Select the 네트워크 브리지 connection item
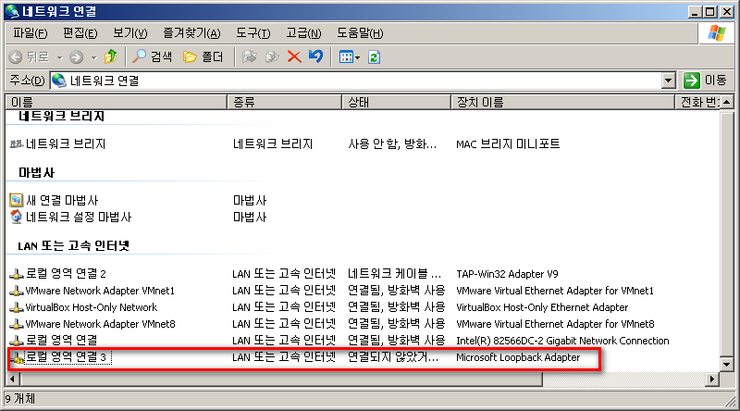The height and width of the screenshot is (411, 740). point(65,144)
